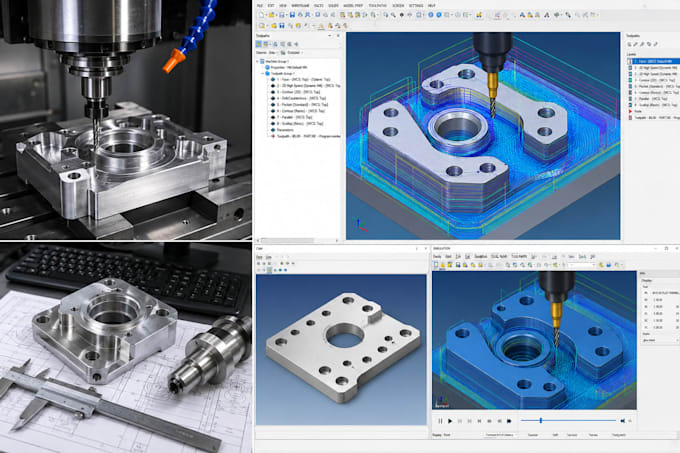Click the simulation 3D viewport
The image size is (680, 453).
[534, 340]
